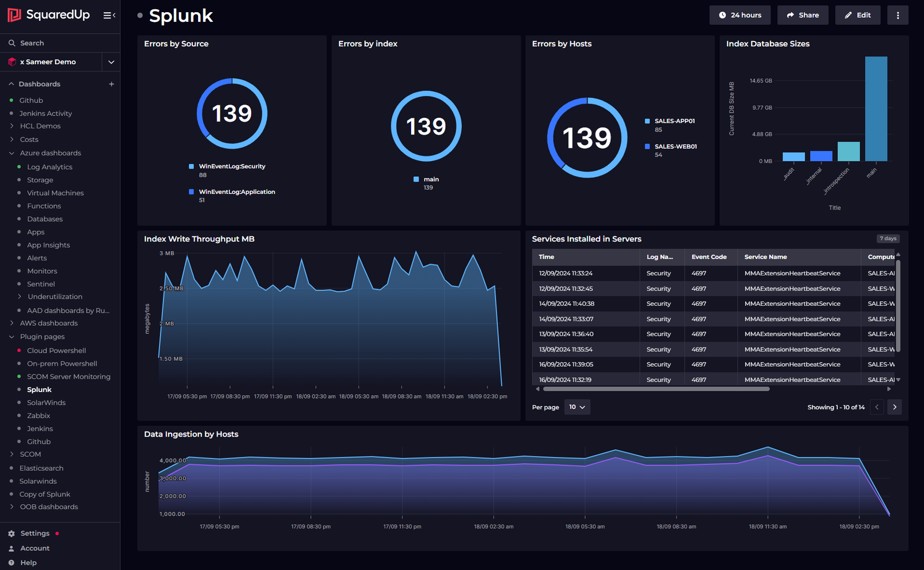Click the search magnifier icon in sidebar

[10, 43]
